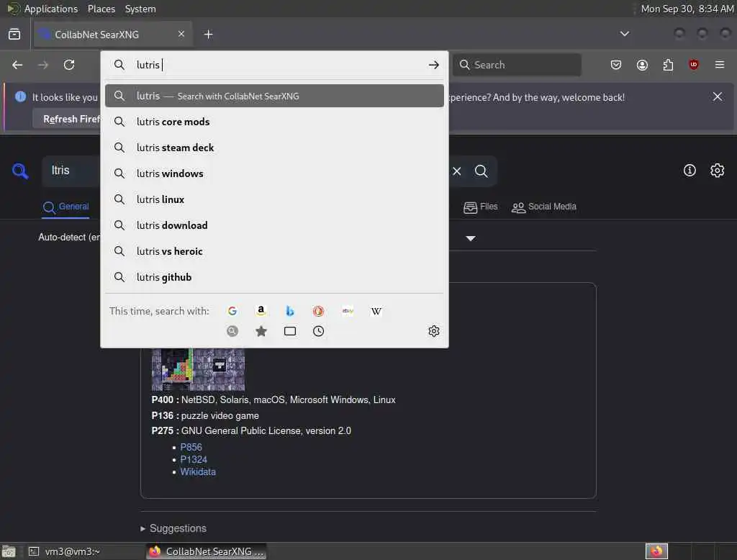Viewport: 737px width, 560px height.
Task: Open the uBlock Origin extension icon
Action: point(694,65)
